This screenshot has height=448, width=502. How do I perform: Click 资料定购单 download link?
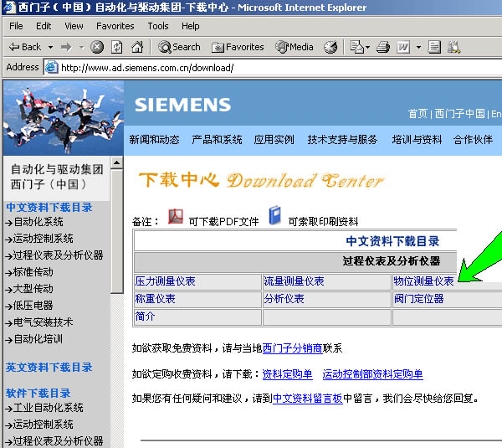pos(287,374)
